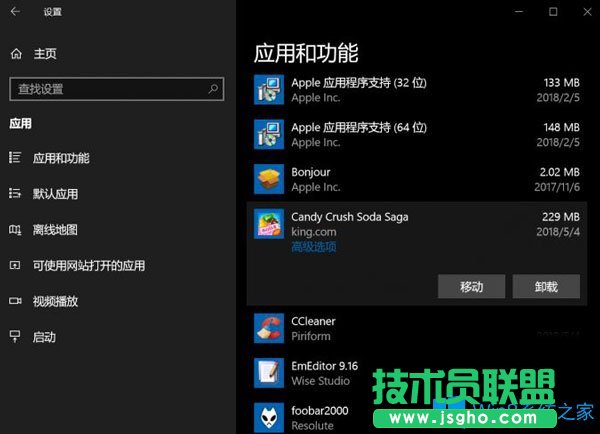Select Apple 应用程序支持 (64 位) entry

pos(359,127)
